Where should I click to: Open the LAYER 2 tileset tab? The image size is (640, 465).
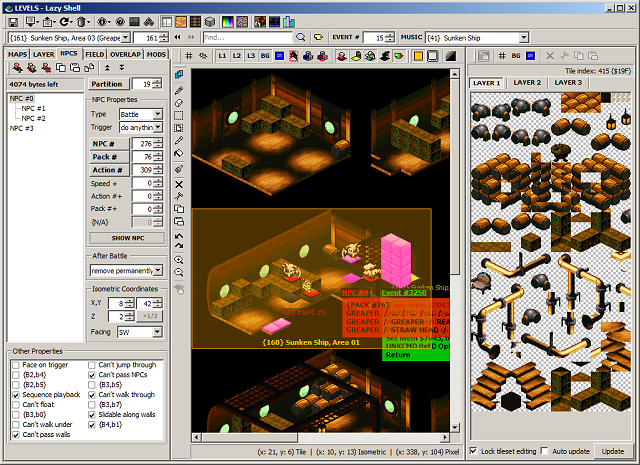[527, 82]
